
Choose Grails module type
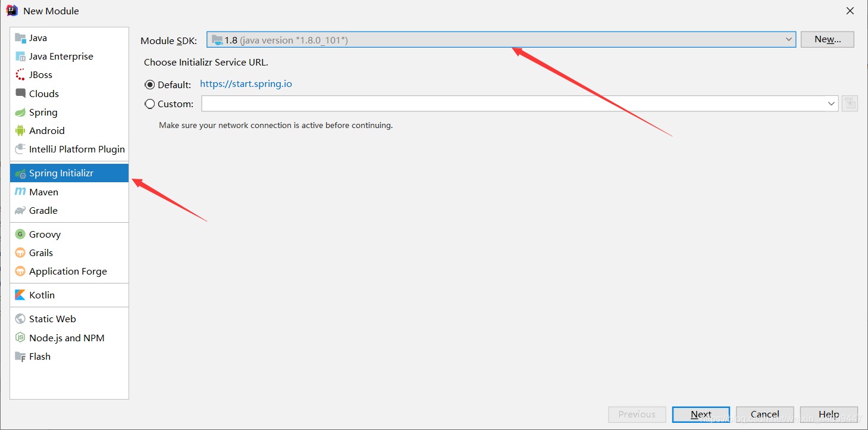tap(69, 253)
